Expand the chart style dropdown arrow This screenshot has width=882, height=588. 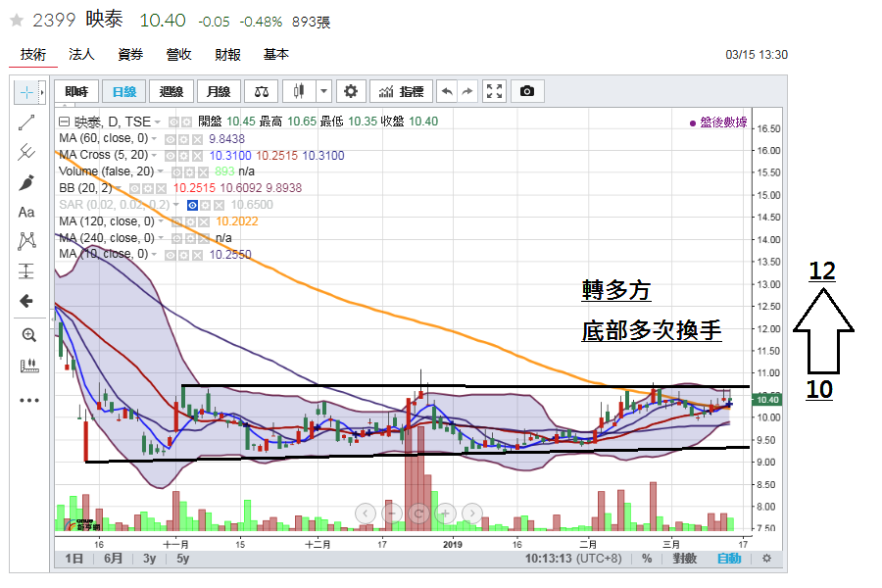(x=323, y=91)
